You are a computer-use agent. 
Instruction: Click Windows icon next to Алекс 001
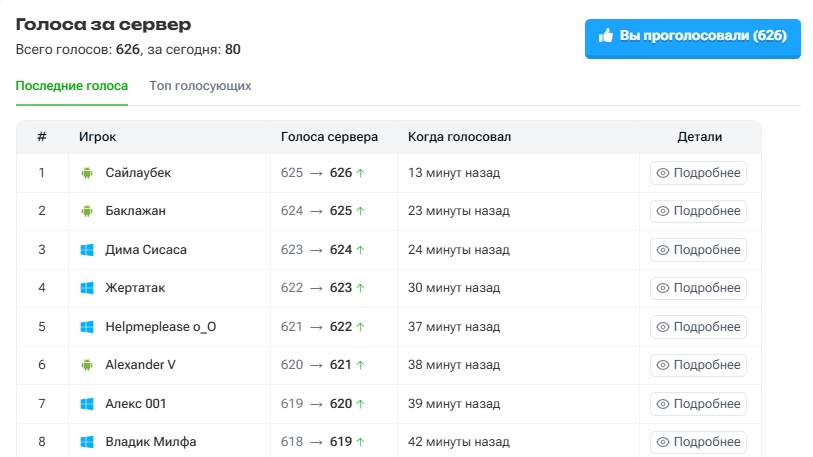pos(87,404)
